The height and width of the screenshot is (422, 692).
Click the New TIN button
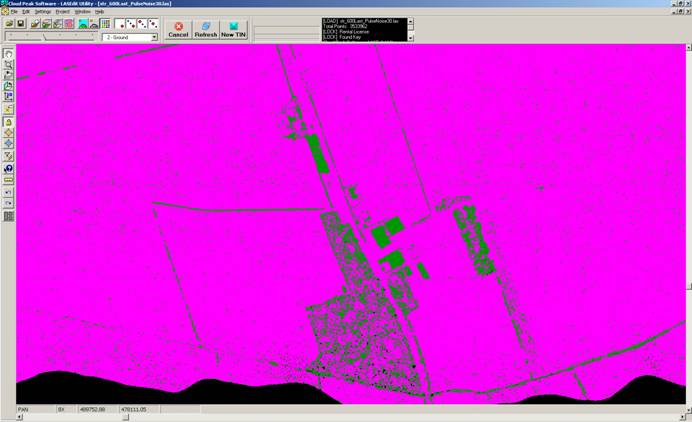coord(234,29)
